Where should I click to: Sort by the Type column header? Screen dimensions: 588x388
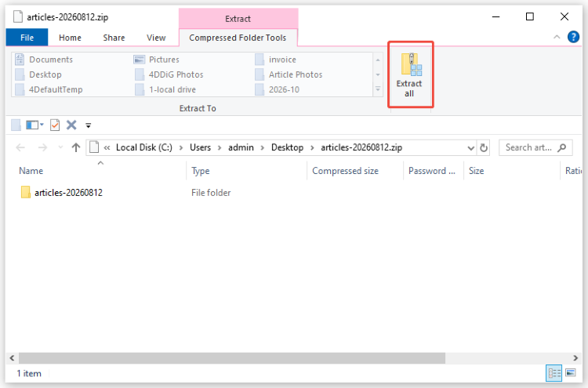click(x=246, y=171)
